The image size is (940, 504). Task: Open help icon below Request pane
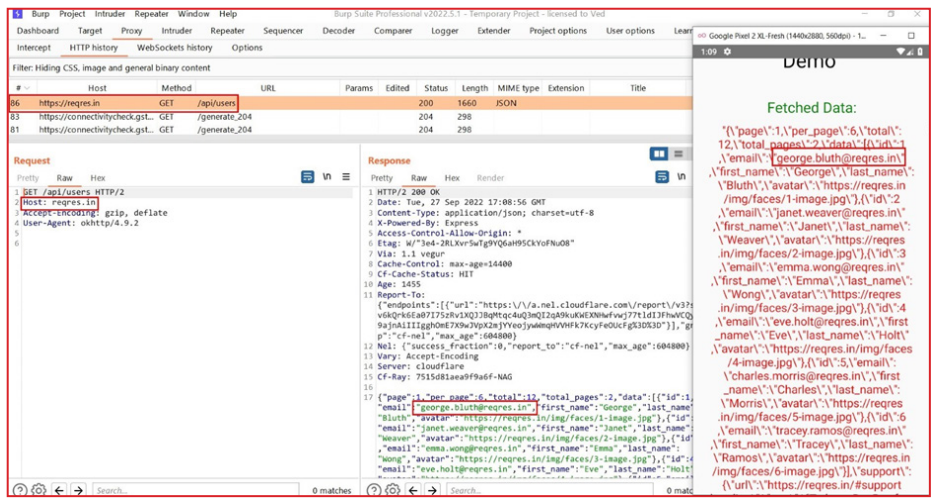point(20,490)
